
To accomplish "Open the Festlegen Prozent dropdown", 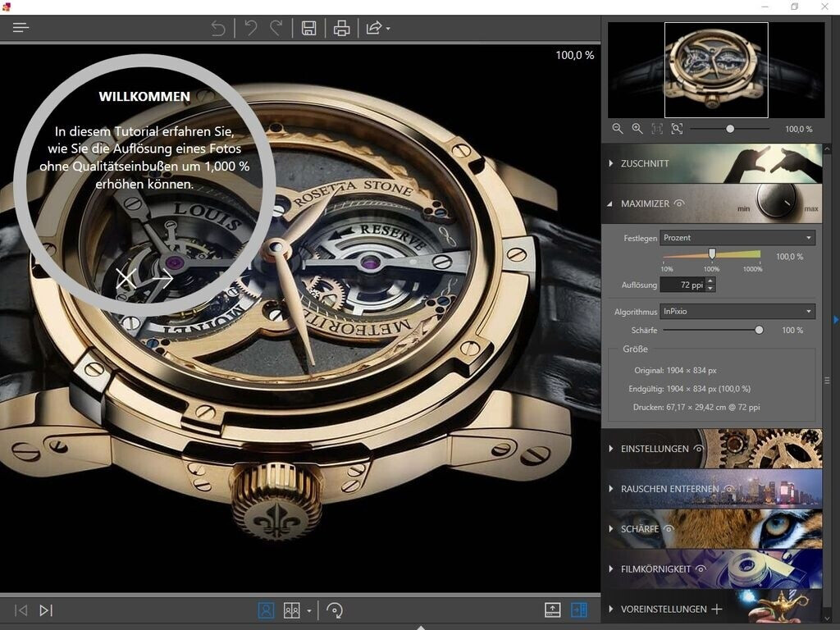I will tap(737, 238).
